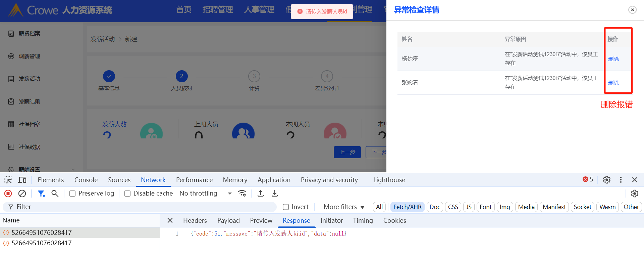Open the Sources tab
Screen dimensions: 644x254
119,180
